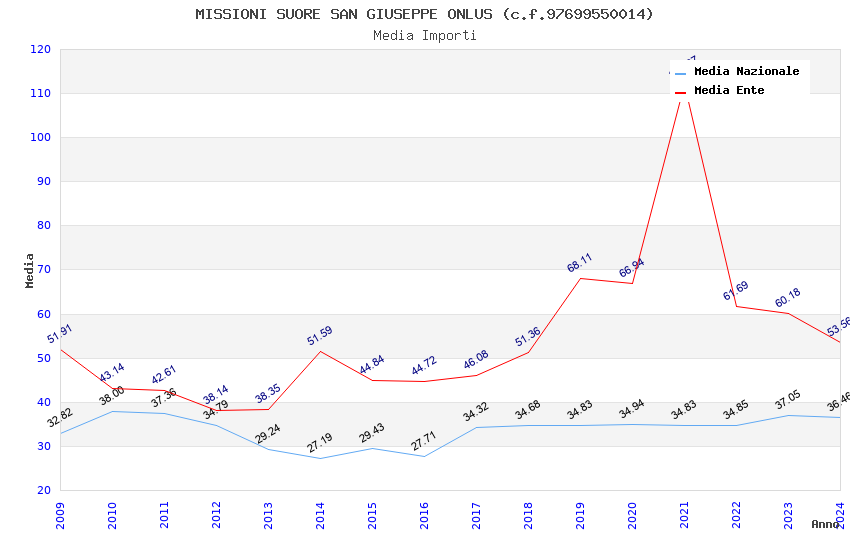
Task: Select the year 2018 on the x-axis
Action: tap(529, 515)
